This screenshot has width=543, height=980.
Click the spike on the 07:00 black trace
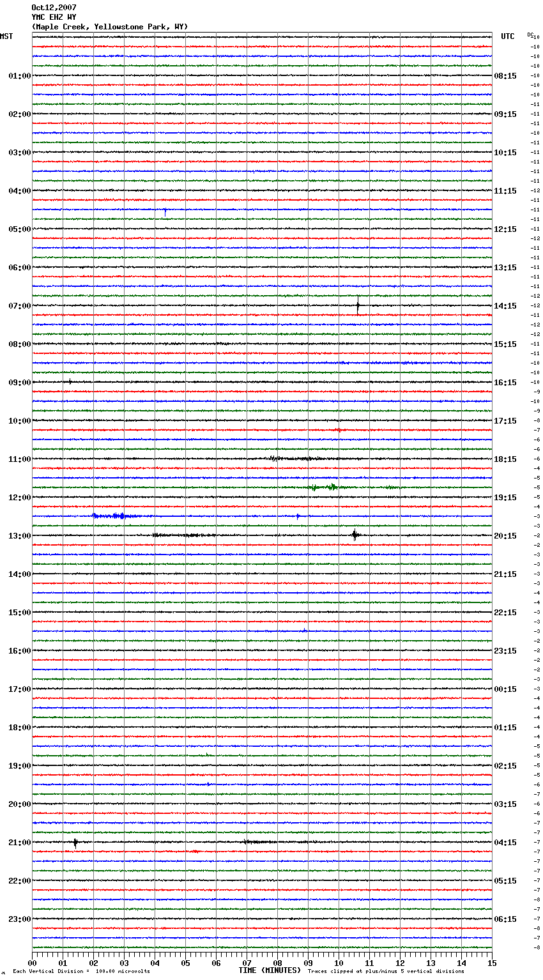[x=358, y=305]
